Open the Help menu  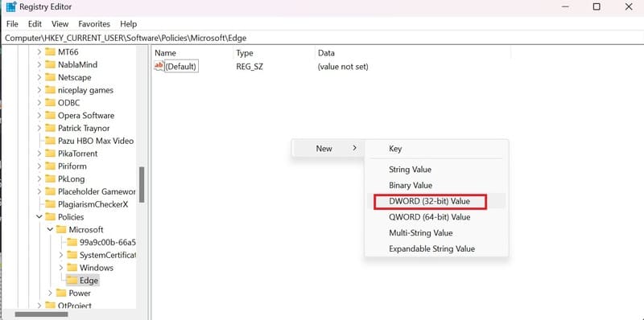129,24
